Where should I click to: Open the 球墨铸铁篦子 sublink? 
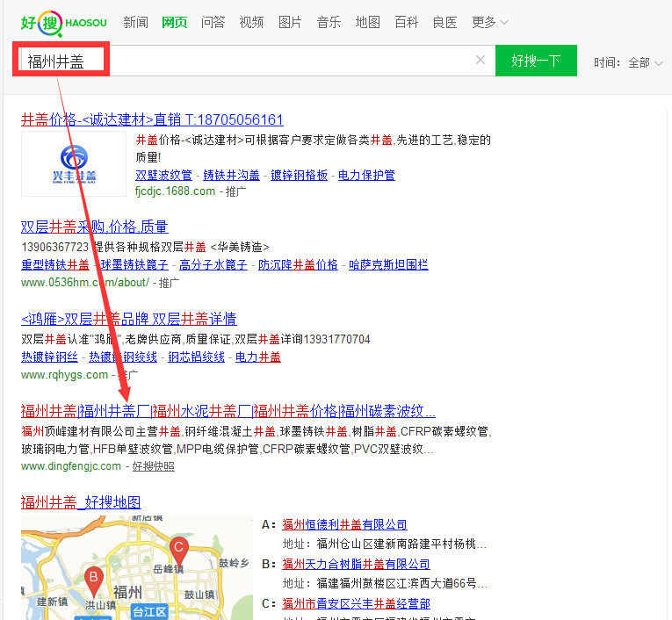coord(134,265)
